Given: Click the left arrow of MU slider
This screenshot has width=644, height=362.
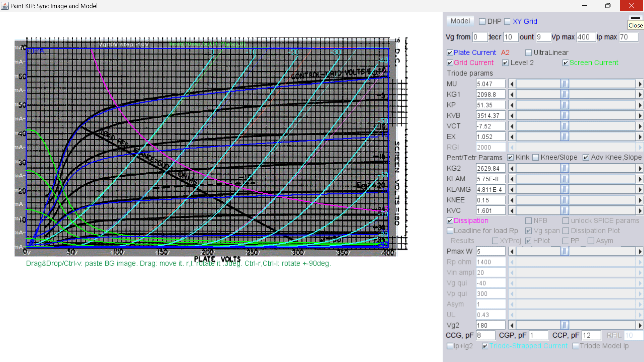Looking at the screenshot, I should [x=512, y=84].
